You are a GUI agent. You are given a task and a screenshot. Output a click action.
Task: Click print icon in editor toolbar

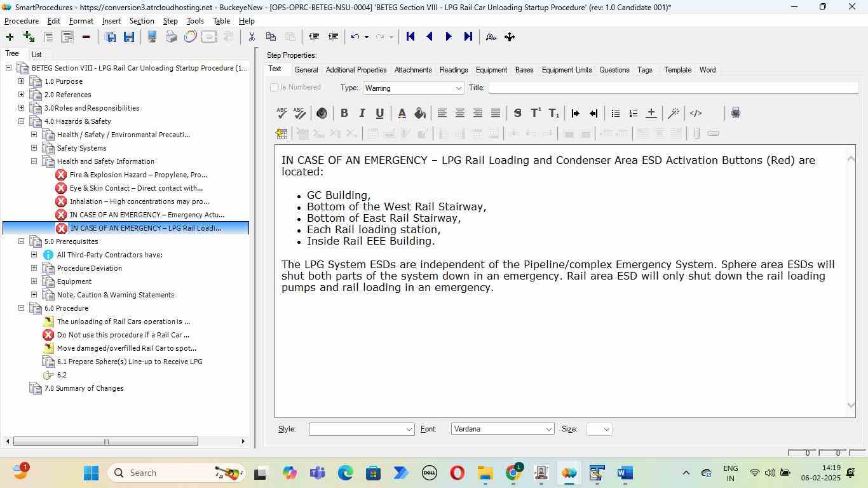[735, 113]
